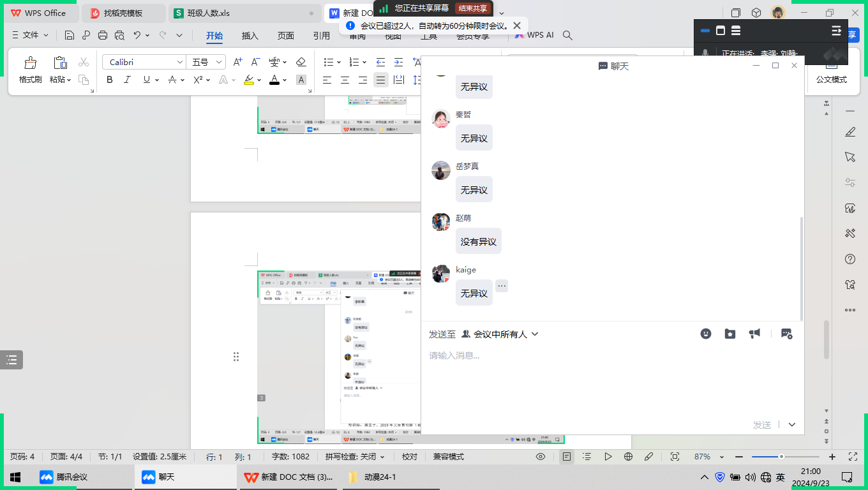868x490 pixels.
Task: Switch to the 插入 ribbon tab
Action: pos(250,36)
